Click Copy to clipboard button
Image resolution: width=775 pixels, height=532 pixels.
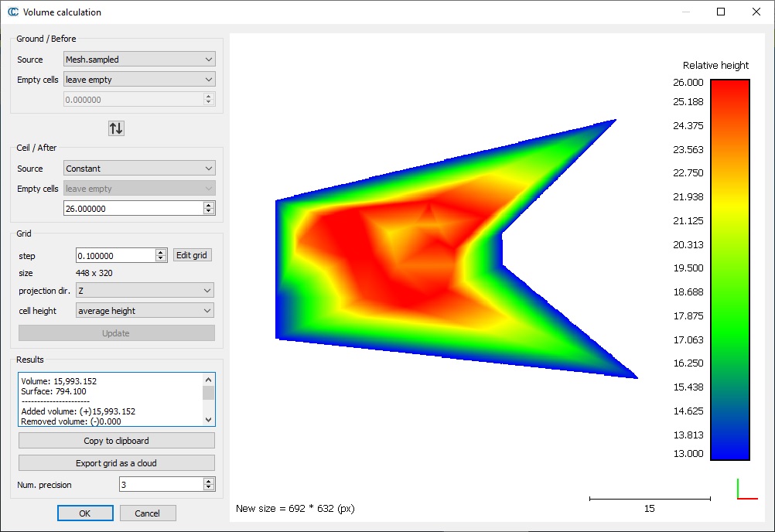point(117,441)
